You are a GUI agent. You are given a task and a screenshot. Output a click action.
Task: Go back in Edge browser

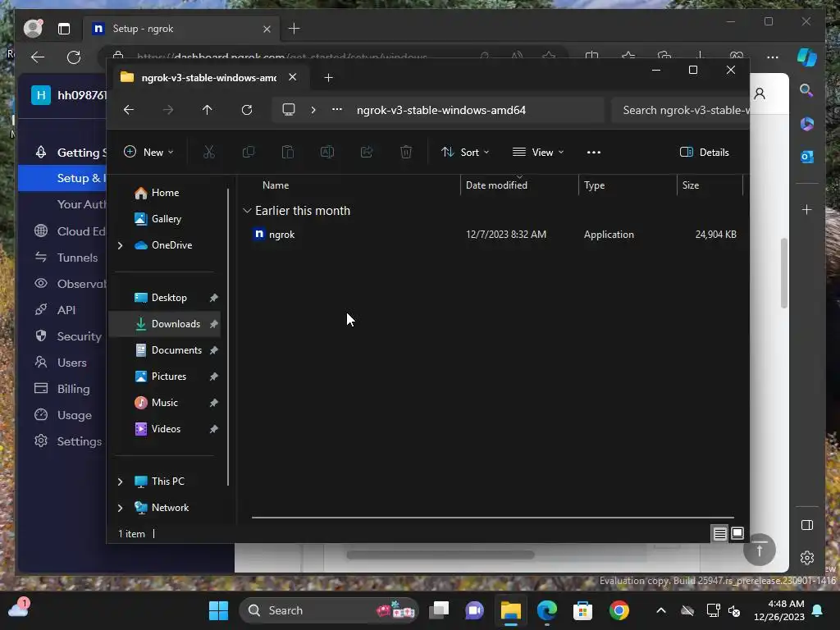click(38, 57)
